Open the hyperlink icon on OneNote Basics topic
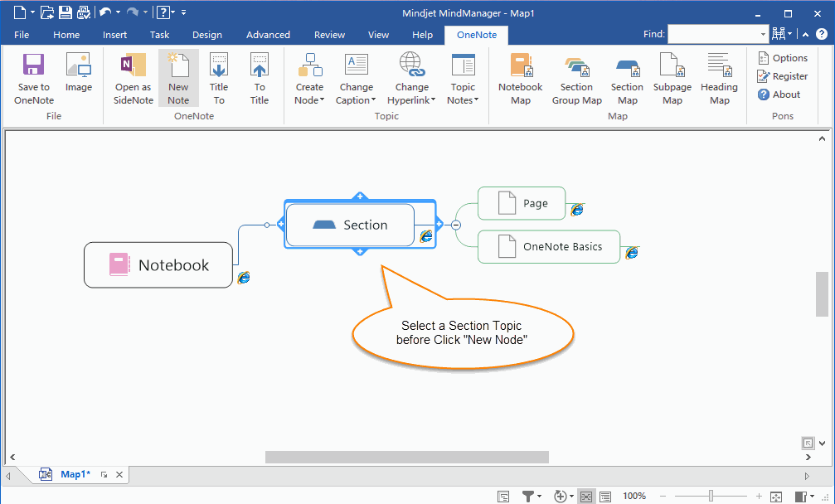The width and height of the screenshot is (835, 504). (632, 252)
